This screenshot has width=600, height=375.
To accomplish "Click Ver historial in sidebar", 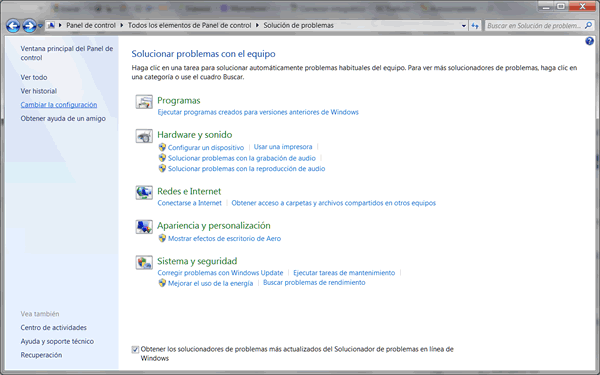I will click(39, 91).
